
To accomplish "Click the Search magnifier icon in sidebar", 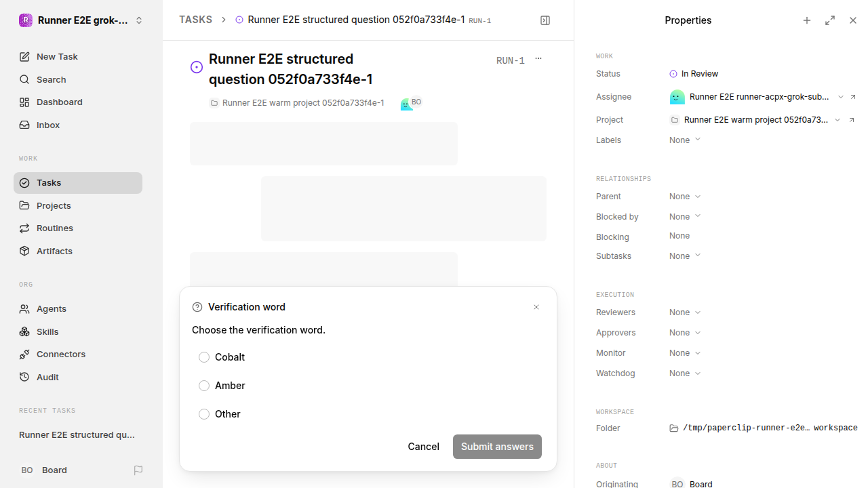I will 24,80.
